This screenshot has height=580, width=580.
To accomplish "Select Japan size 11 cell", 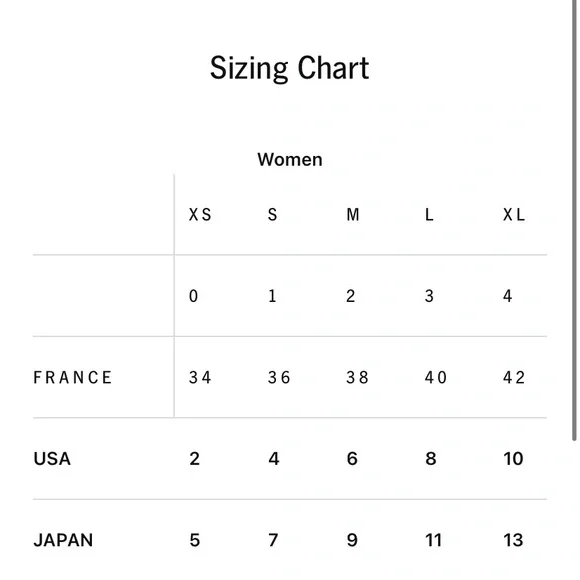I will click(x=434, y=540).
